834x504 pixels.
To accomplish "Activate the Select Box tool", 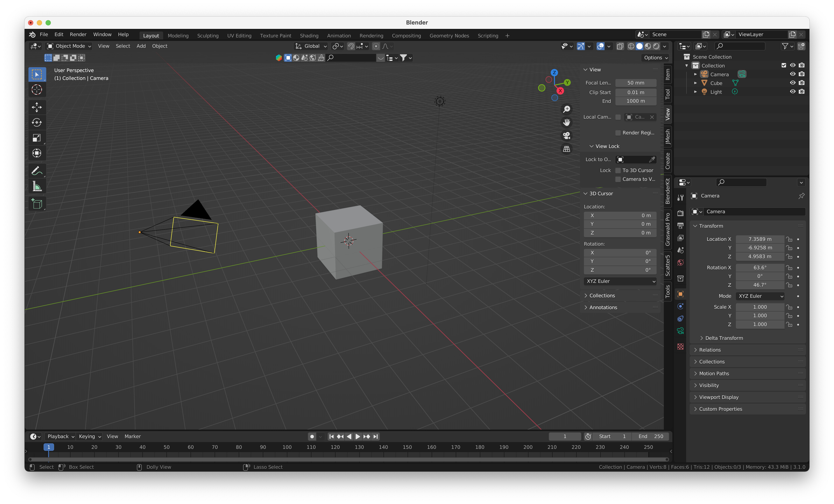I will click(37, 74).
